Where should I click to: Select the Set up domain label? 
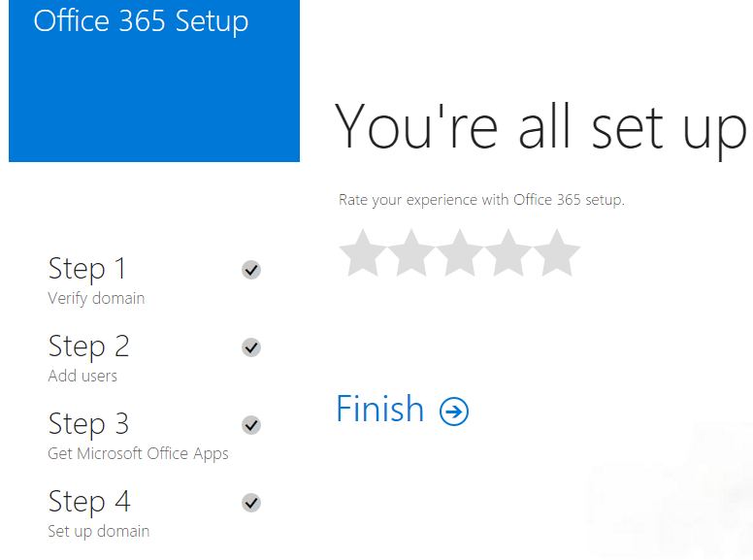coord(98,531)
